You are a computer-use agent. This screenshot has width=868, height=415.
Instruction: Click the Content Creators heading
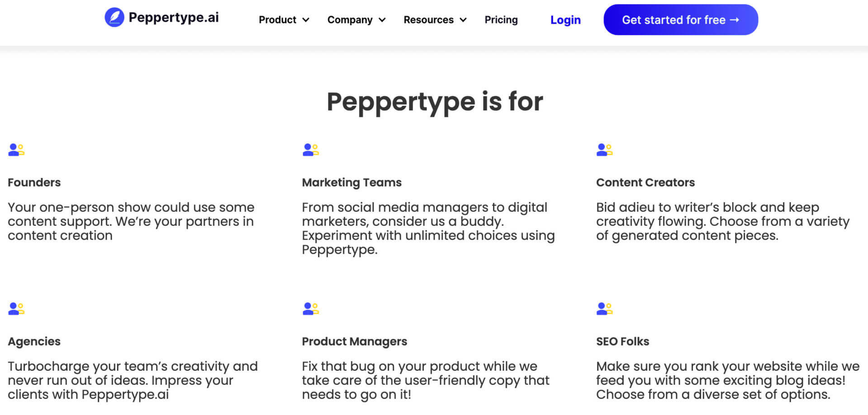pyautogui.click(x=645, y=182)
